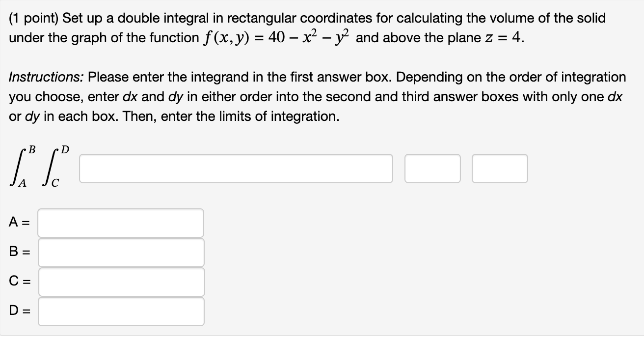The width and height of the screenshot is (644, 340).
Task: Click the label D = beside its box
Action: pyautogui.click(x=18, y=311)
